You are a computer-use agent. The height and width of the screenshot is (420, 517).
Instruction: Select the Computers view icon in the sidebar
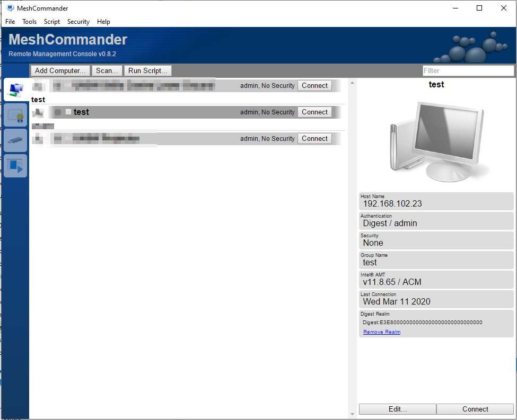(15, 90)
